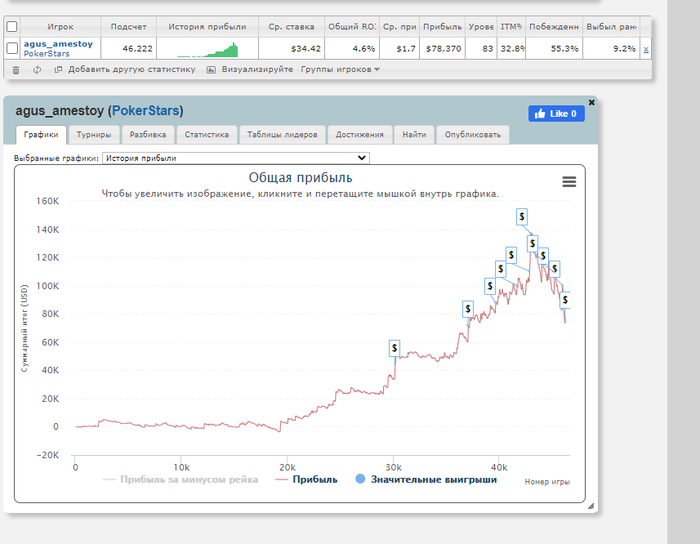The image size is (700, 544).
Task: Open the Таблицы лидеров tab
Action: [x=282, y=135]
